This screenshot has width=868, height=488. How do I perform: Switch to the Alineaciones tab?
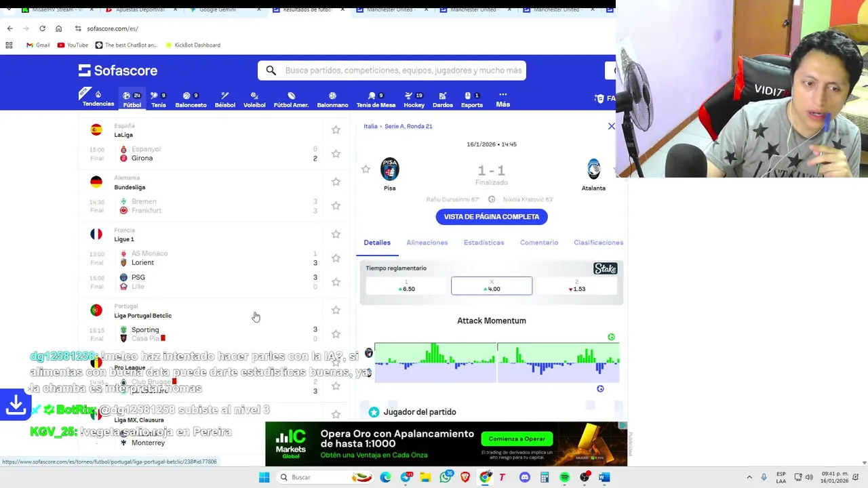(x=427, y=243)
